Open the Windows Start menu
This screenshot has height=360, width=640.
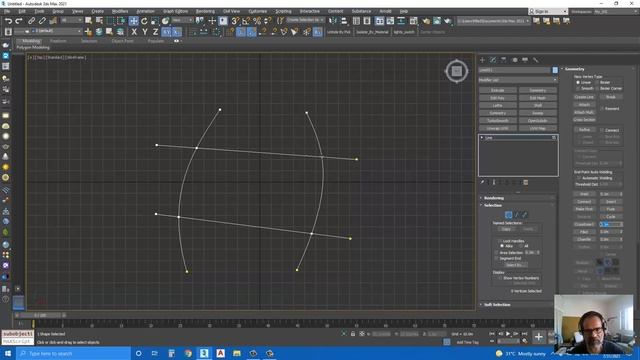click(8, 353)
